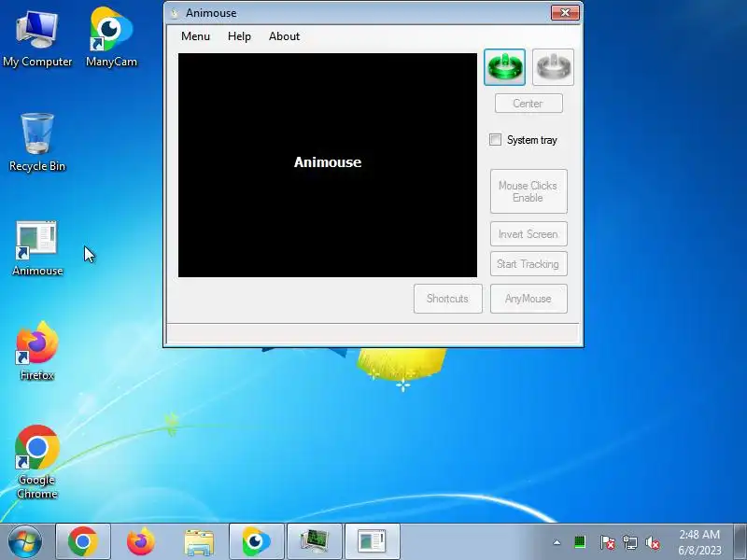Click the Mouse Clicks Enable button

(x=529, y=191)
